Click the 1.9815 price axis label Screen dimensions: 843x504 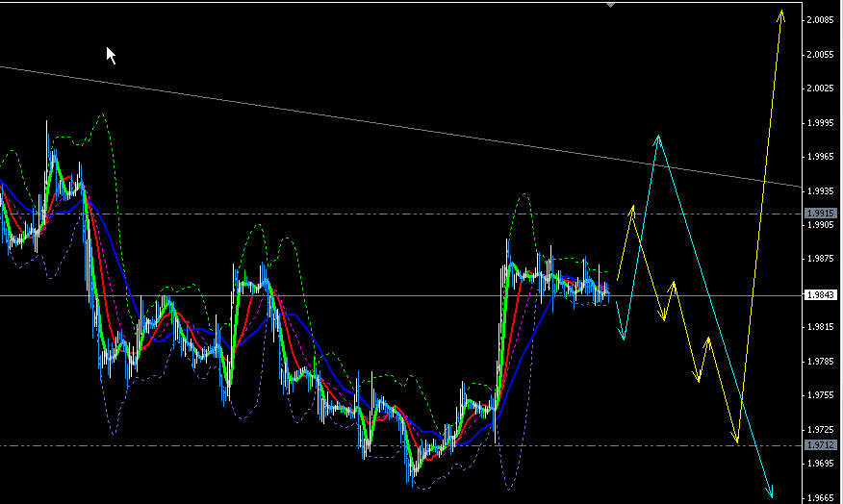click(821, 327)
